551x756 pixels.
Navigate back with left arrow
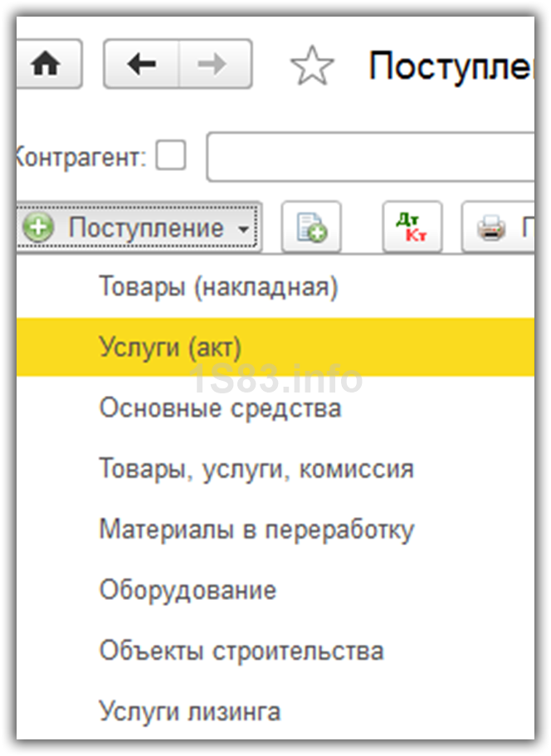click(141, 64)
